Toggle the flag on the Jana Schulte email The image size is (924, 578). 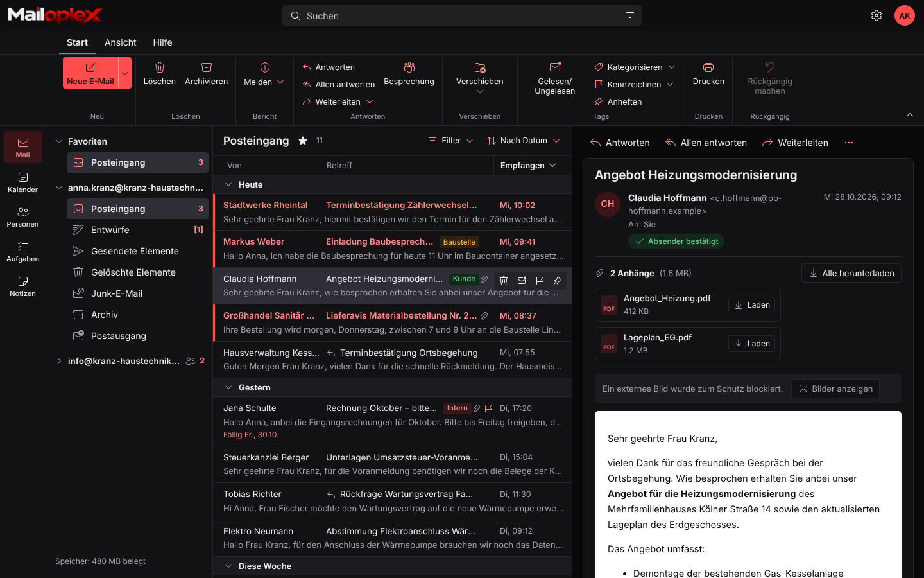click(488, 408)
